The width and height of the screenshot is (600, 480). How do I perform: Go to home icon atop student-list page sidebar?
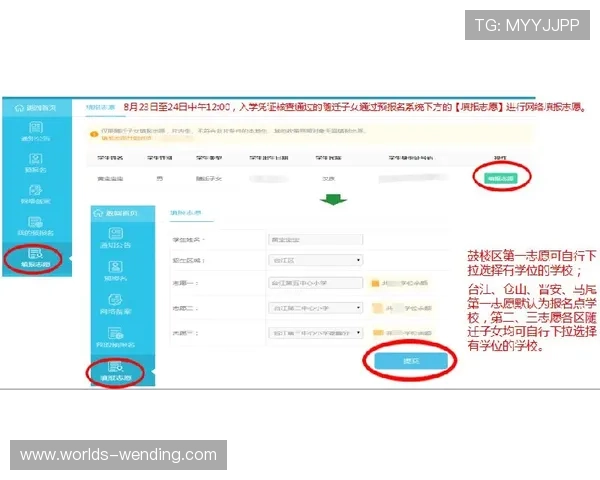(19, 108)
